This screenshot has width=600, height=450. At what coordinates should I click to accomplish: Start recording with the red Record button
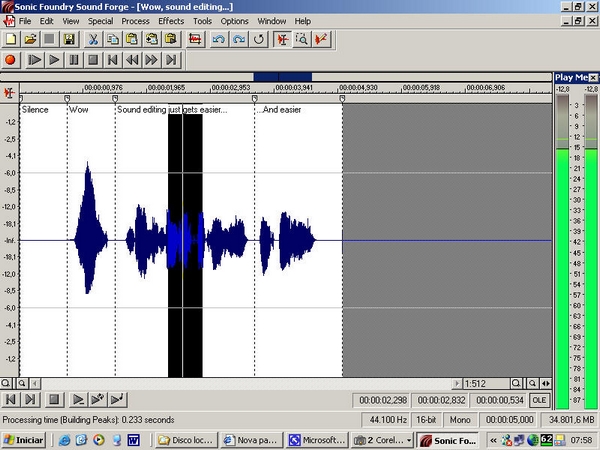click(10, 60)
